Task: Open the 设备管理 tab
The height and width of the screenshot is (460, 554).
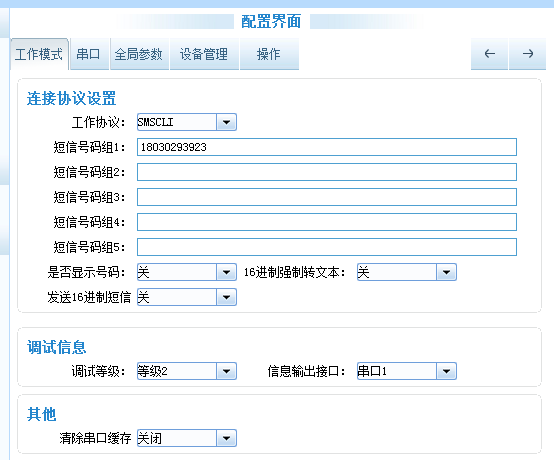Action: (204, 54)
